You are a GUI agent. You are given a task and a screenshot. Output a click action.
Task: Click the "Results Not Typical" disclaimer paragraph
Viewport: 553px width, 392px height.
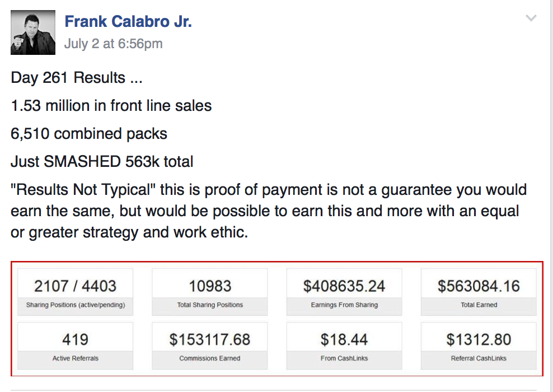pyautogui.click(x=269, y=211)
